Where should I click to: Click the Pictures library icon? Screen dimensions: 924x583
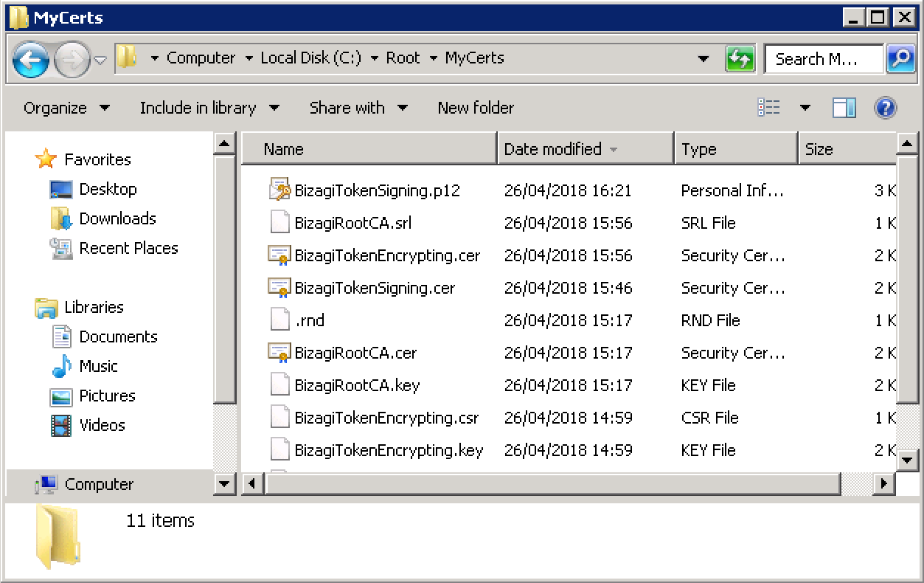[62, 396]
